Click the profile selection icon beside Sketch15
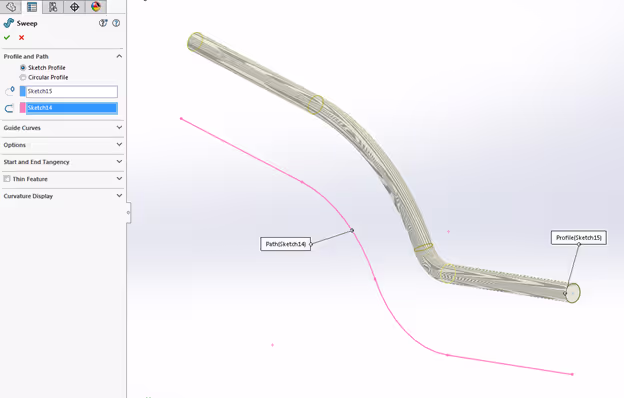 coord(10,91)
